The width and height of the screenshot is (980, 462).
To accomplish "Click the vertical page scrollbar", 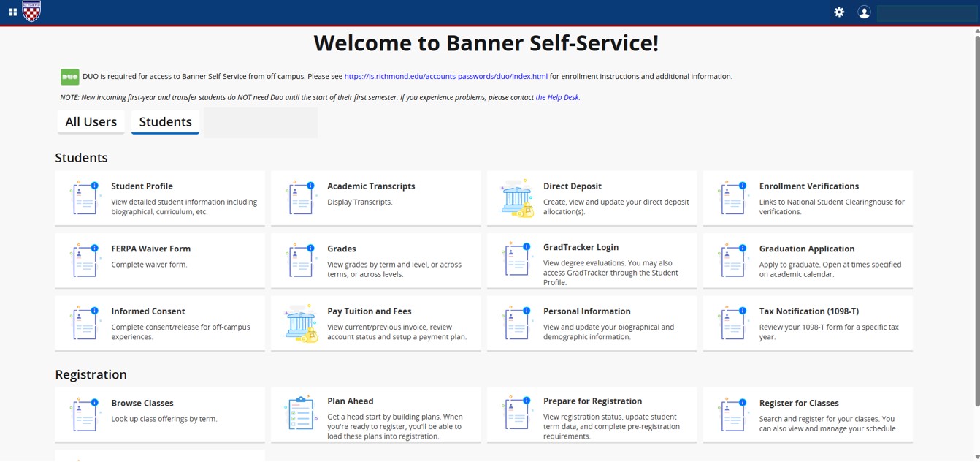I will [977, 219].
